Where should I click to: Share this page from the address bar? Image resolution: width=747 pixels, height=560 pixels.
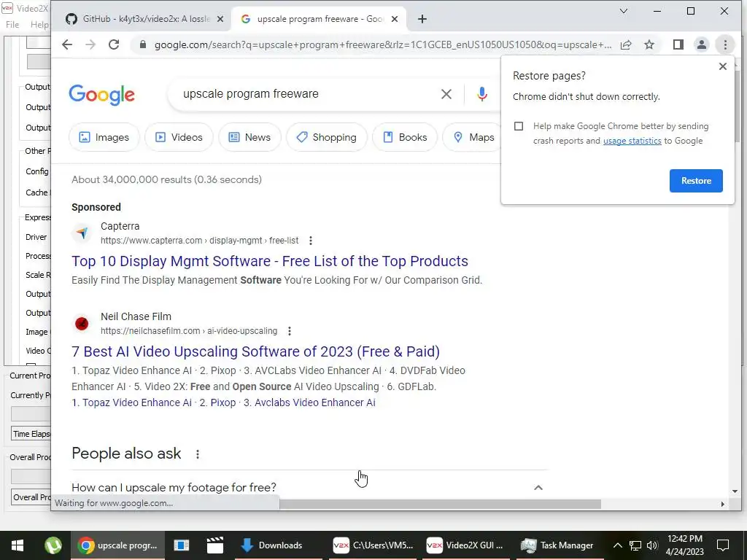(626, 44)
